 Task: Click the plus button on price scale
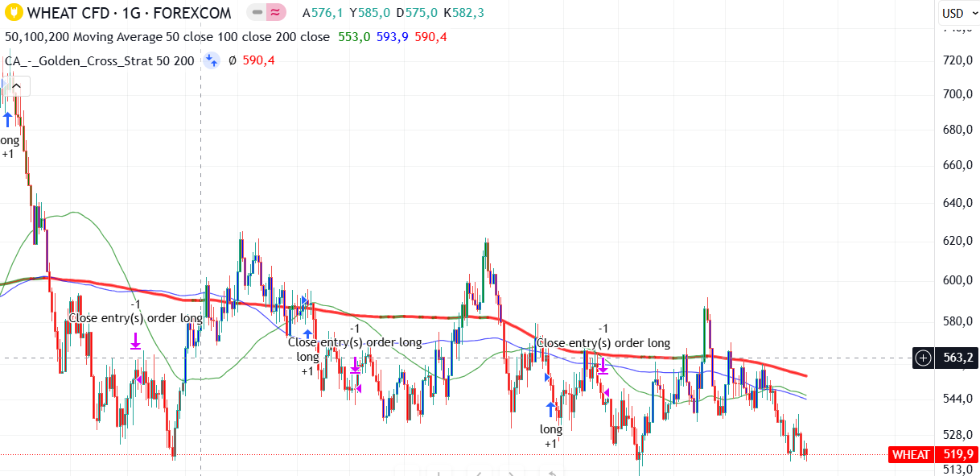(923, 358)
